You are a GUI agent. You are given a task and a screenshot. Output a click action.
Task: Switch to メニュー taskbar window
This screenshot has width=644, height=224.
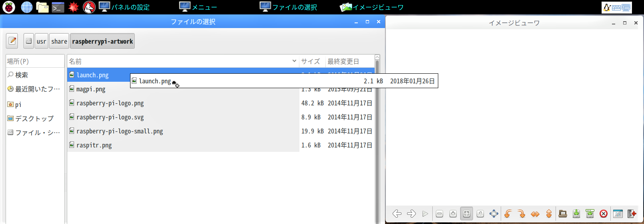pos(198,7)
